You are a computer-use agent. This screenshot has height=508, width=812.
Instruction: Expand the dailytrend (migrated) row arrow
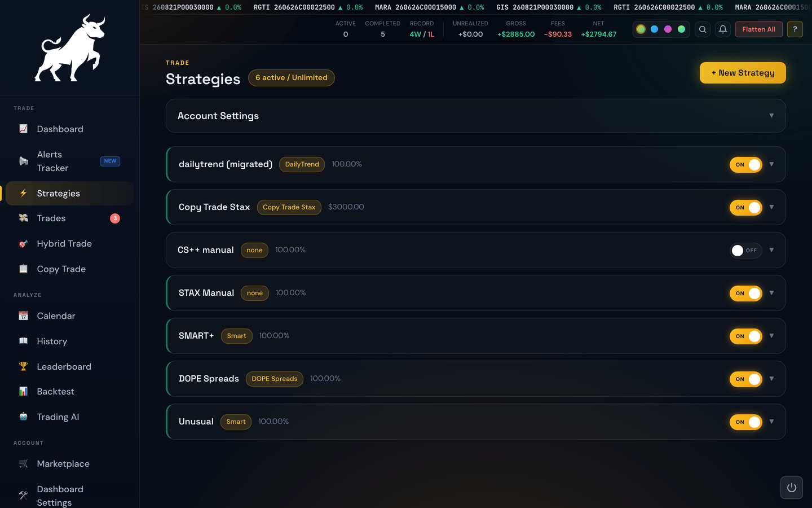coord(771,164)
